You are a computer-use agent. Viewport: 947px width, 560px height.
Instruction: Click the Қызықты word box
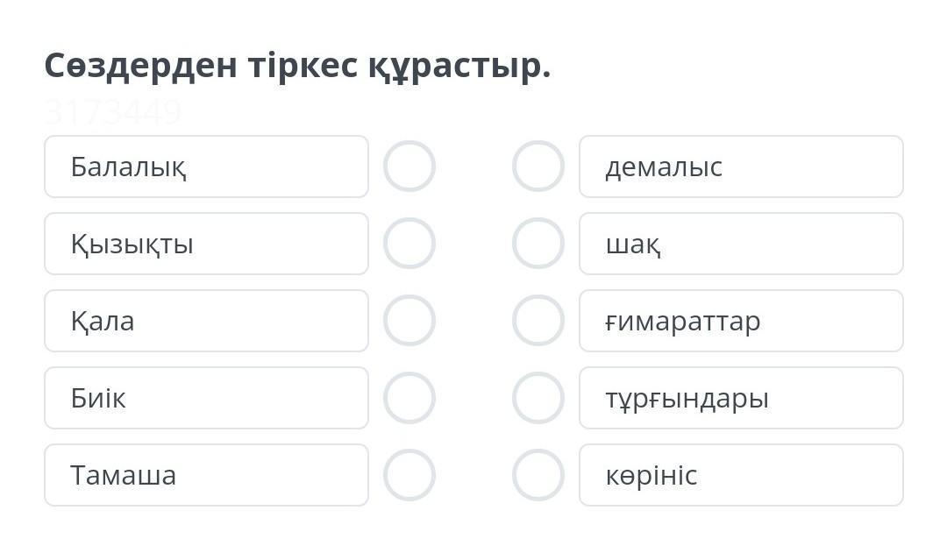pos(206,244)
